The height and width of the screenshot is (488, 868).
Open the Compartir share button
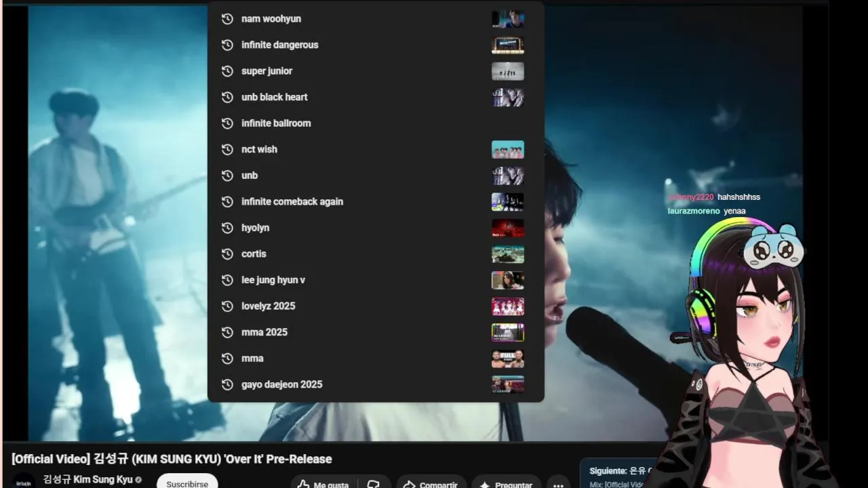[431, 483]
